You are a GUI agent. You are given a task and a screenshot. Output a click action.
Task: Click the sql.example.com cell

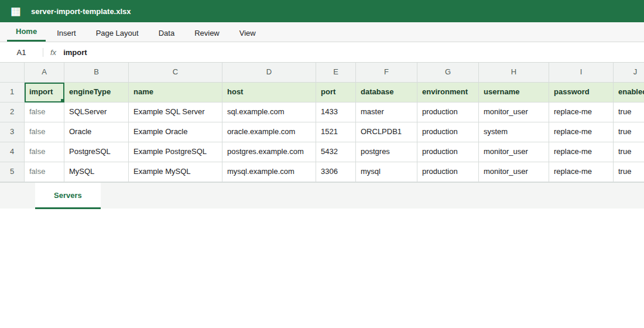pyautogui.click(x=269, y=112)
